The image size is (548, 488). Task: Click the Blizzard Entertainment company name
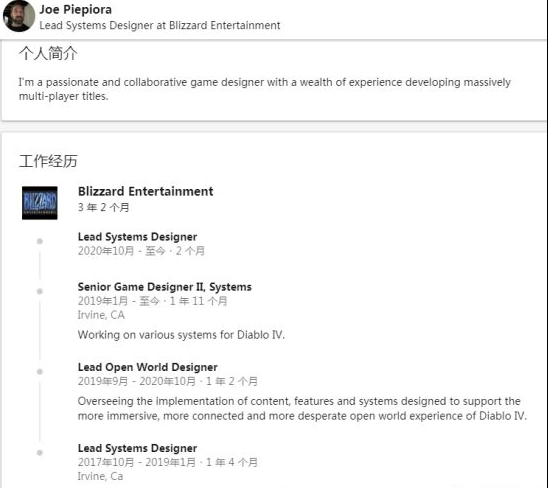pyautogui.click(x=145, y=192)
